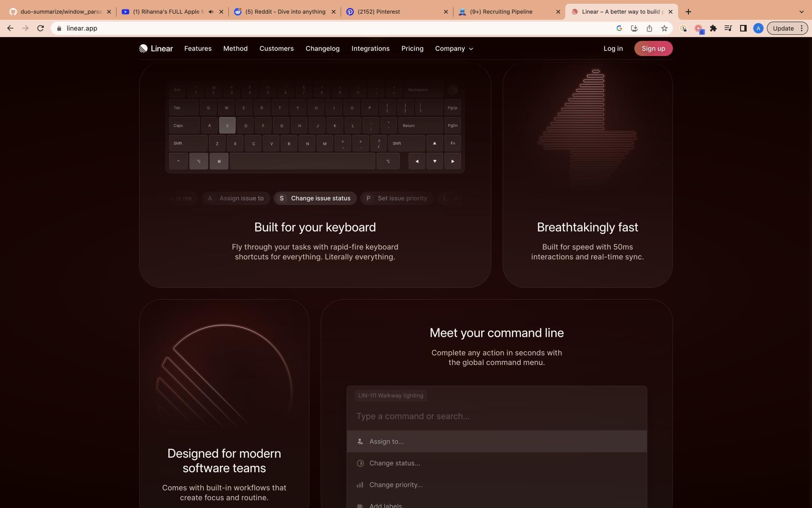Click the bars icon beside Change priority
Image resolution: width=812 pixels, height=508 pixels.
pyautogui.click(x=360, y=485)
